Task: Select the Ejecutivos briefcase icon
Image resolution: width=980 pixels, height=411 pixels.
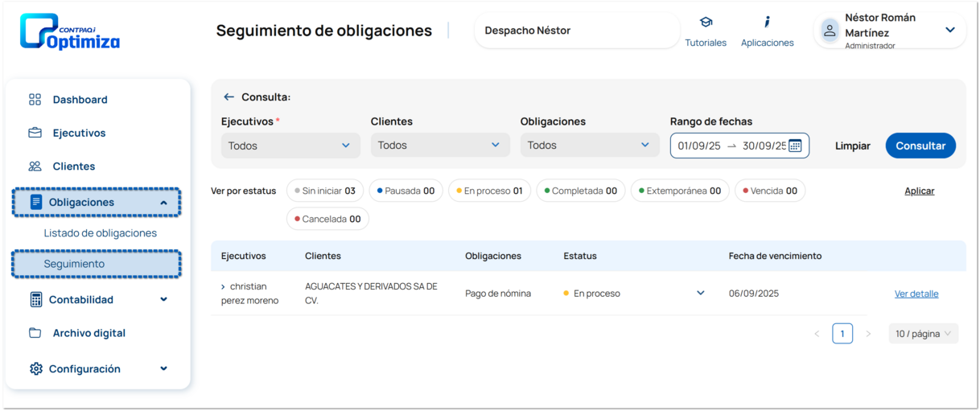Action: pos(35,133)
